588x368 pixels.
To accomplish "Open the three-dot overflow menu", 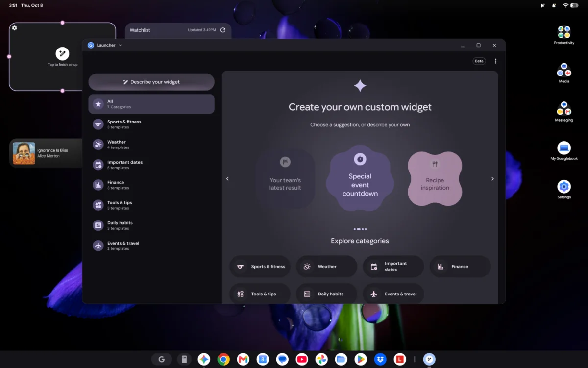I will click(x=495, y=61).
